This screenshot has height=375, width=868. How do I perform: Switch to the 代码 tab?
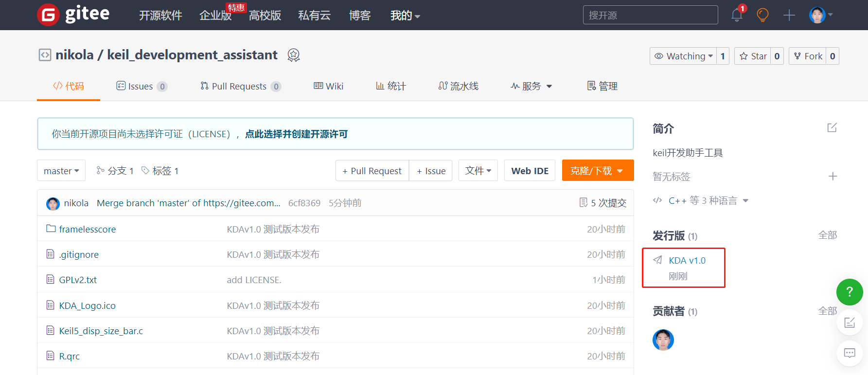click(x=69, y=86)
